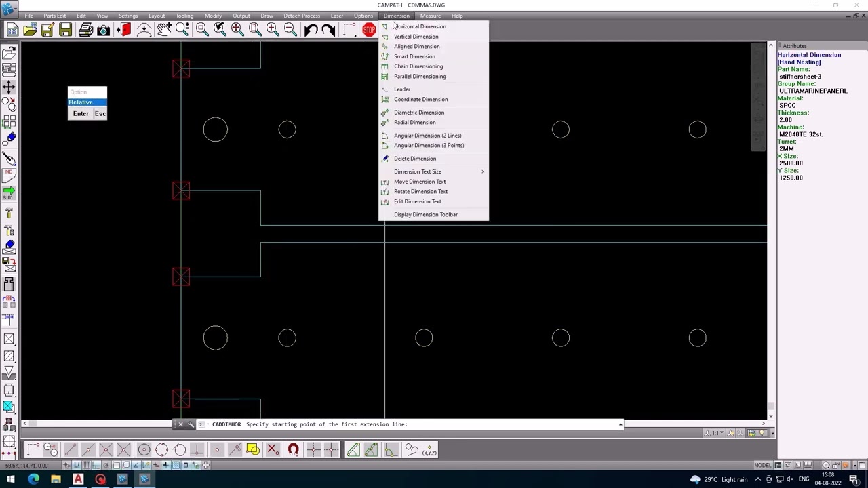Click the (X,Y,Z) coordinate icon
The width and height of the screenshot is (868, 488).
coord(429,449)
